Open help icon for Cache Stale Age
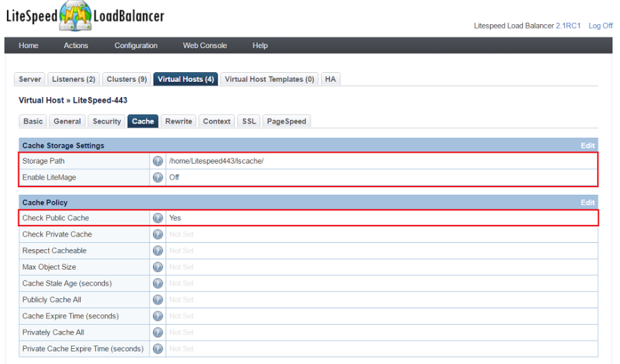620x364 pixels. click(x=158, y=283)
